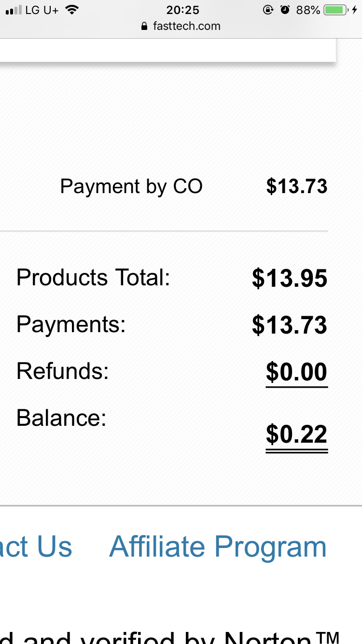Tap the cellular signal strength icon
The width and height of the screenshot is (362, 644).
point(14,10)
